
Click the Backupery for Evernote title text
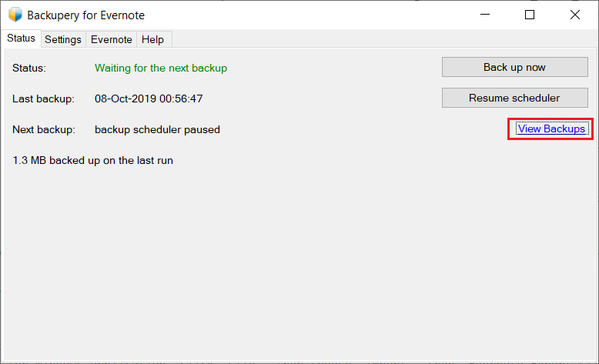[x=86, y=15]
